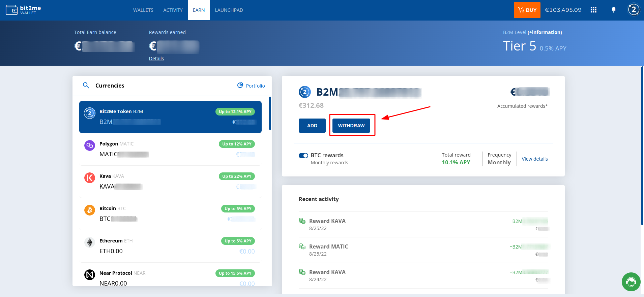Click the Up to 22% APY badge
The height and width of the screenshot is (297, 644).
pyautogui.click(x=237, y=176)
